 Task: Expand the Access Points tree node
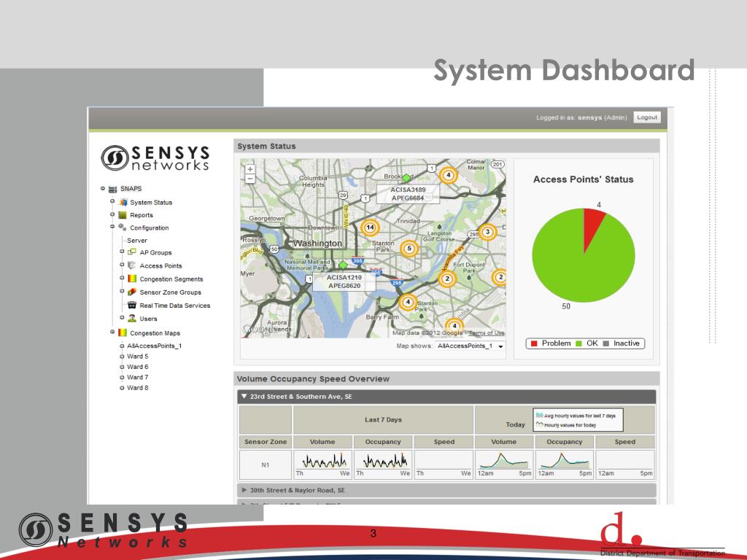(122, 264)
